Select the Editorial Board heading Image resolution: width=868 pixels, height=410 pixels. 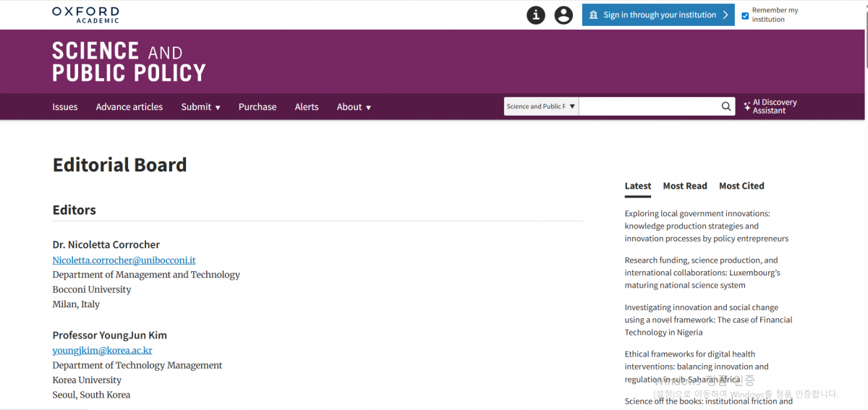click(119, 165)
